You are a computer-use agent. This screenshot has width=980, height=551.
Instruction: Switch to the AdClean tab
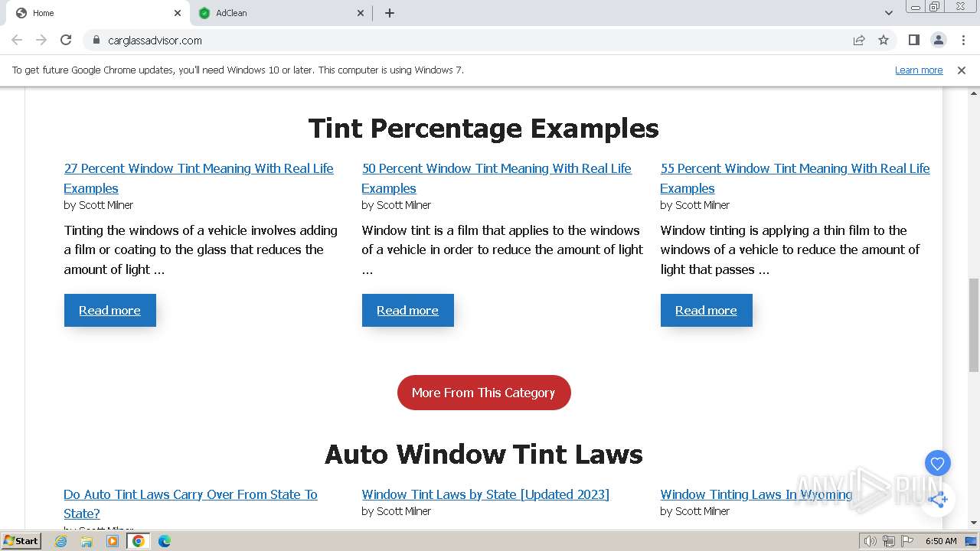280,13
